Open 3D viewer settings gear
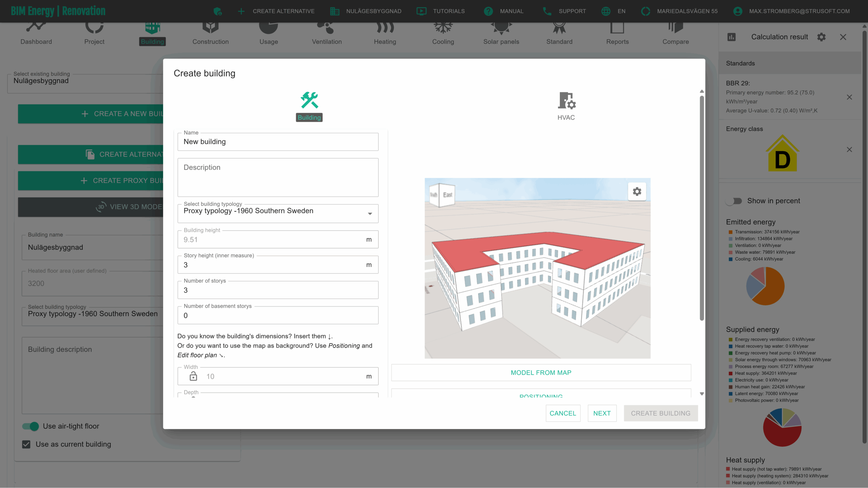This screenshot has width=868, height=488. tap(637, 191)
